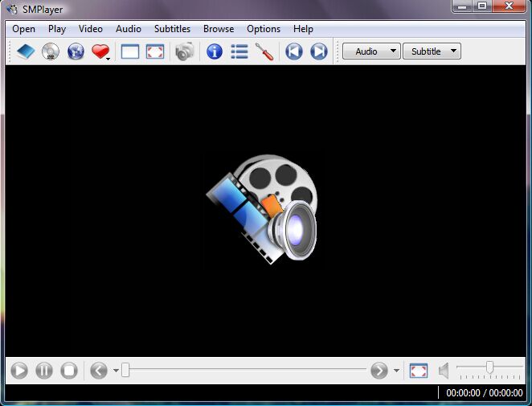This screenshot has width=532, height=406.
Task: Open preferences with the tools icon
Action: coord(264,52)
